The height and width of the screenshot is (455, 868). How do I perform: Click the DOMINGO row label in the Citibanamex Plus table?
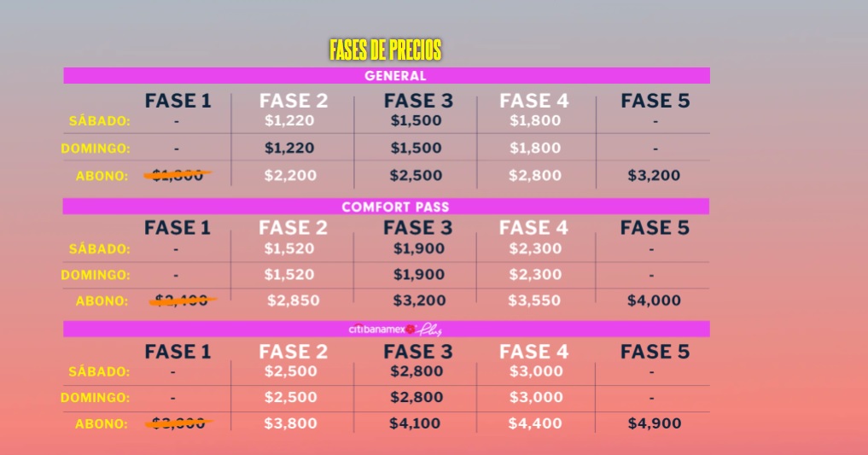(x=96, y=398)
